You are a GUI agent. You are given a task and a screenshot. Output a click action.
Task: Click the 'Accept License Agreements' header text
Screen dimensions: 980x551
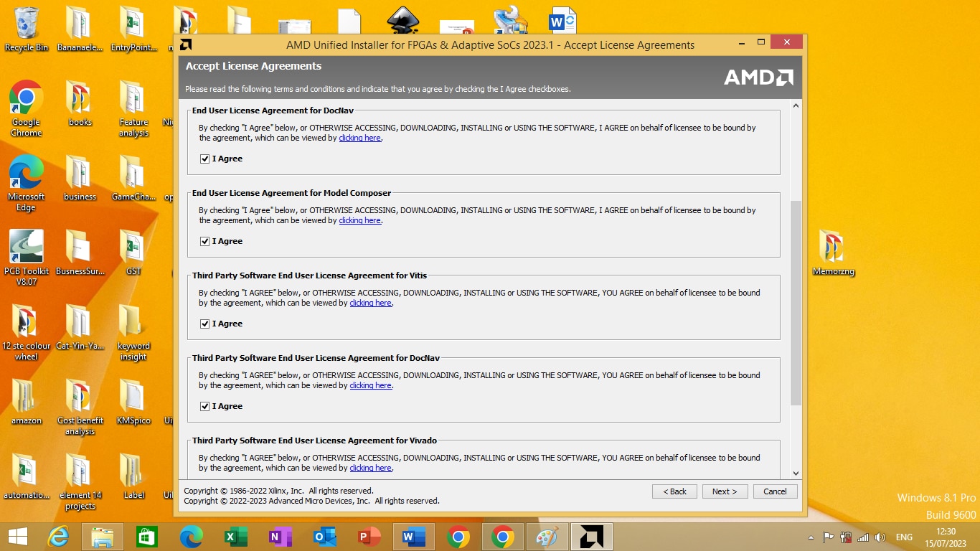tap(253, 66)
